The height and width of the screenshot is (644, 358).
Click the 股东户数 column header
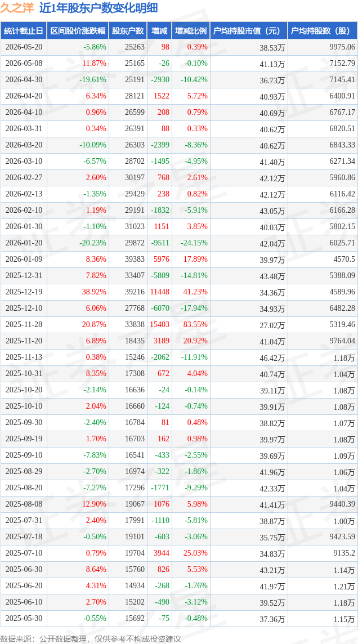[x=128, y=31]
